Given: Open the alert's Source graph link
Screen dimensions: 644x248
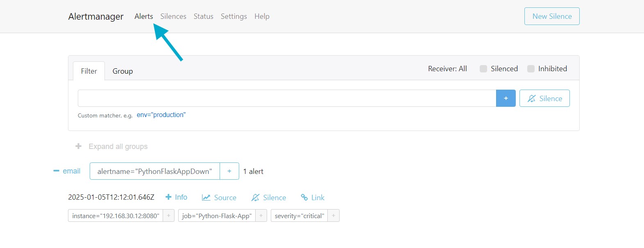Looking at the screenshot, I should point(219,198).
